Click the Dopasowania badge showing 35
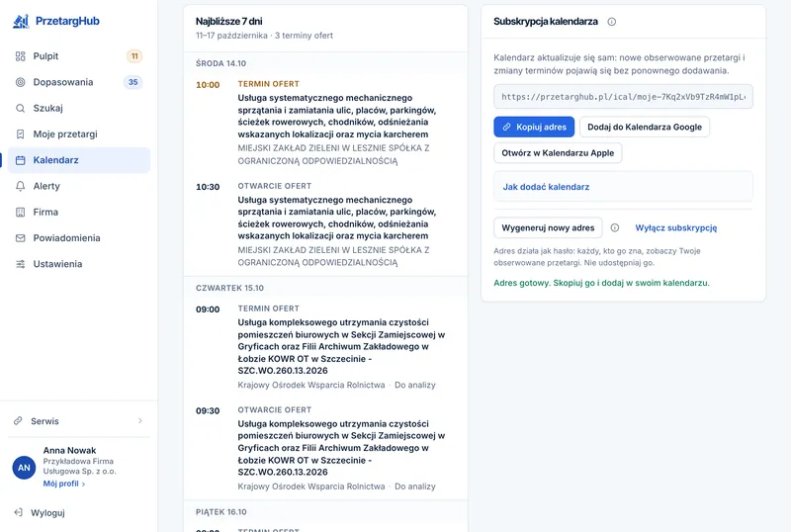791x532 pixels. (x=133, y=82)
